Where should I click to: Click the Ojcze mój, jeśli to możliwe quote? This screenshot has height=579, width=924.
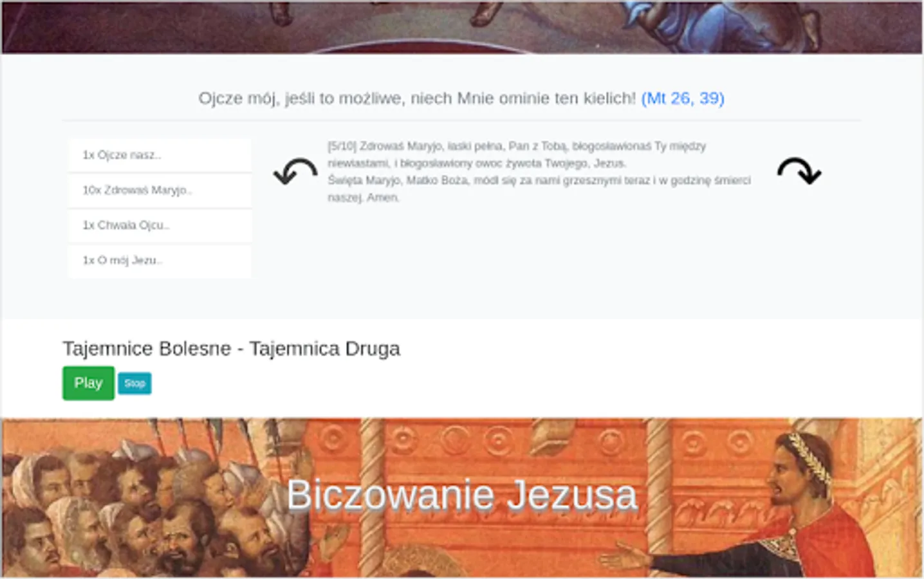coord(417,98)
